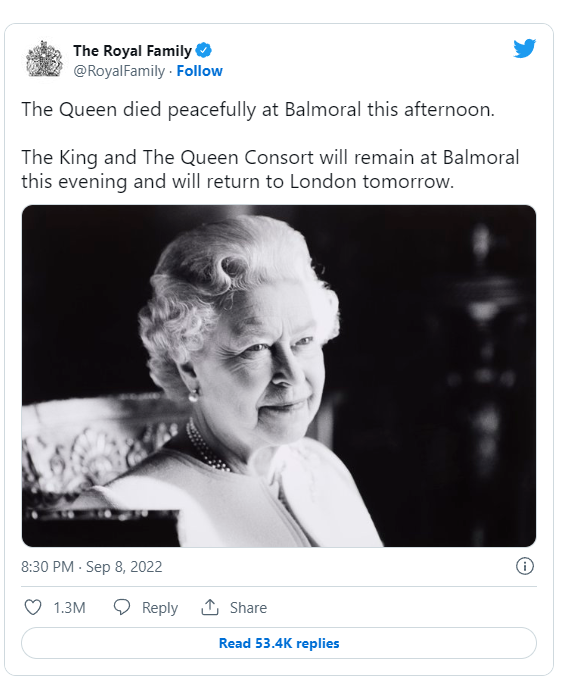Click the Reply text label
This screenshot has height=680, width=562.
pyautogui.click(x=160, y=608)
